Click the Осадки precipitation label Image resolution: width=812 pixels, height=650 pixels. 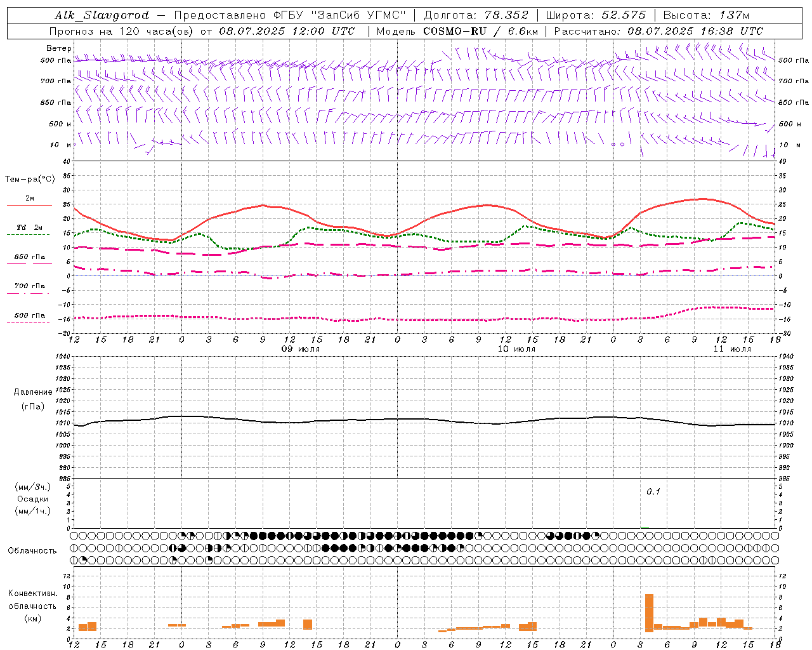click(x=33, y=499)
